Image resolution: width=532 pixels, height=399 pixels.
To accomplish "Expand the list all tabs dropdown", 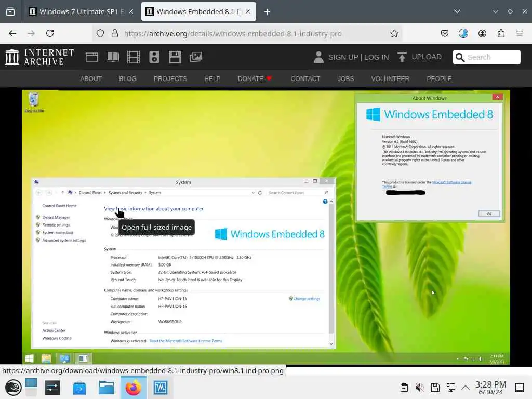I will point(457,11).
